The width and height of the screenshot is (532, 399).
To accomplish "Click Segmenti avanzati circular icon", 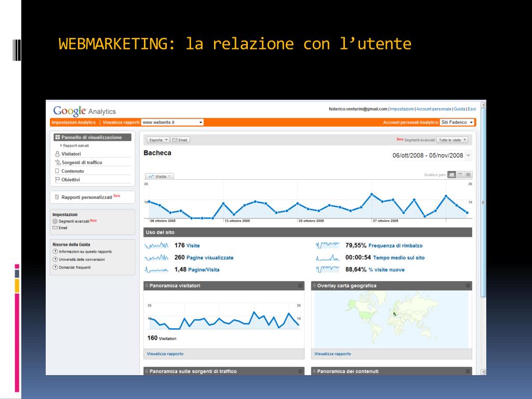I will [x=55, y=221].
